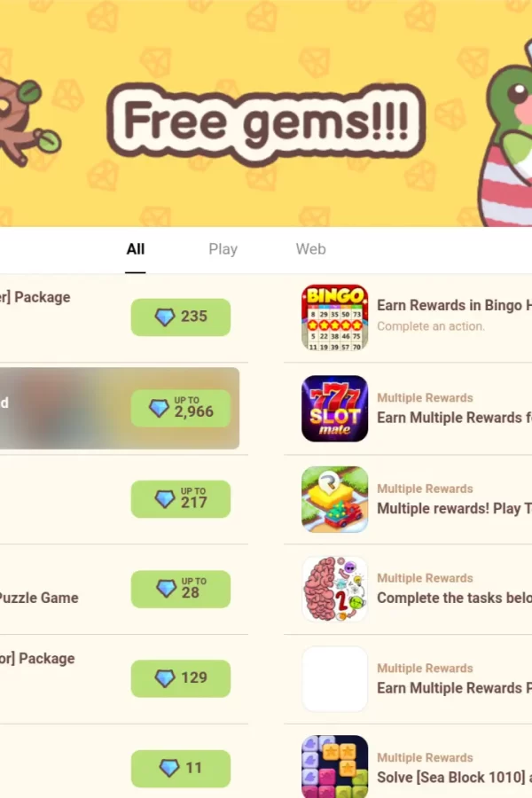Claim the up to 28 gems button
The image size is (532, 798).
[x=181, y=589]
